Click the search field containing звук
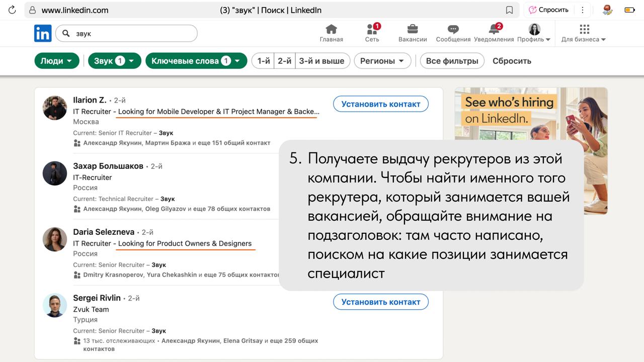 pyautogui.click(x=126, y=34)
